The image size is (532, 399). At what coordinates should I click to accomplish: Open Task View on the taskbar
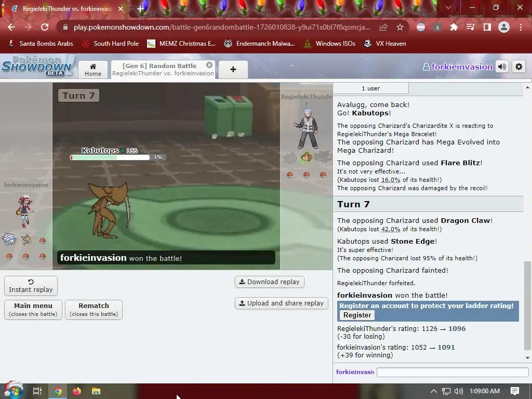click(37, 391)
